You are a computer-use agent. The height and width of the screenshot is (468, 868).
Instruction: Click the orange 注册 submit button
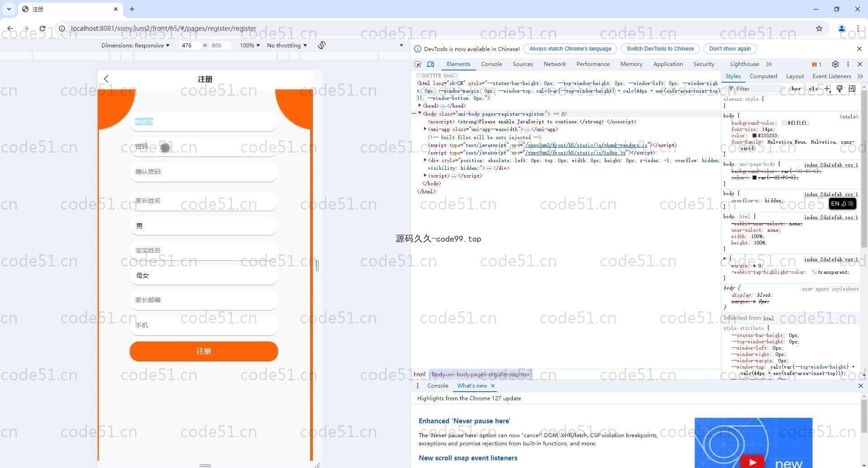(x=204, y=351)
